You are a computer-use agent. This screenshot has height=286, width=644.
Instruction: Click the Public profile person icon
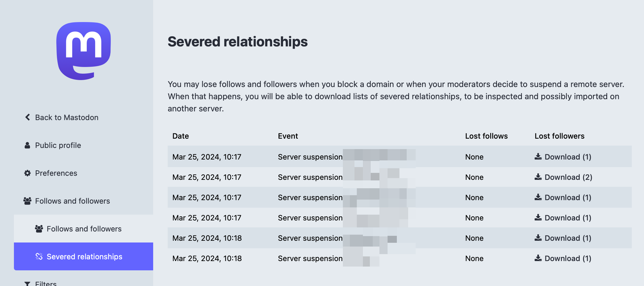click(27, 145)
